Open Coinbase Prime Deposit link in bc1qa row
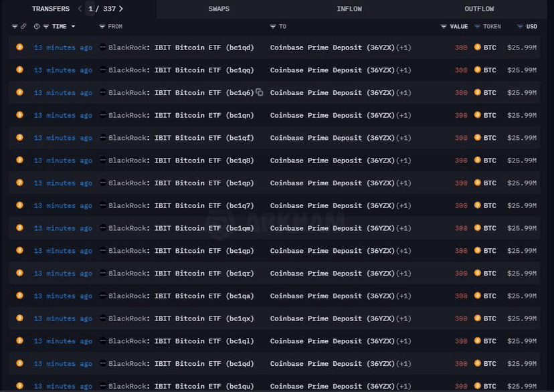Viewport: 554px width, 392px height. [x=332, y=296]
